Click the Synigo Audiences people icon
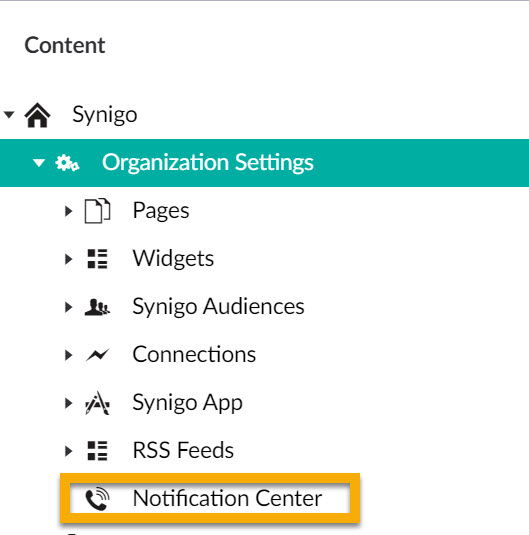Viewport: 529px width, 535px height. [x=97, y=307]
